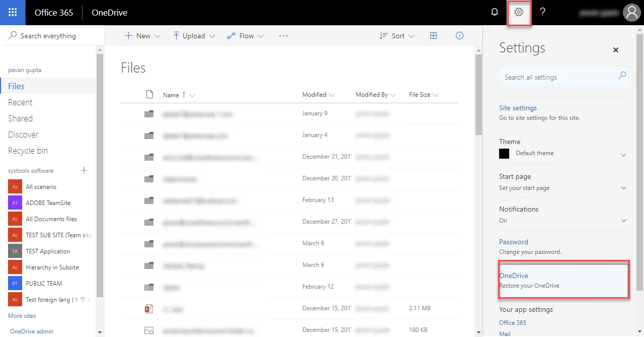644x337 pixels.
Task: Open the Office 365 app launcher grid
Action: pyautogui.click(x=13, y=13)
